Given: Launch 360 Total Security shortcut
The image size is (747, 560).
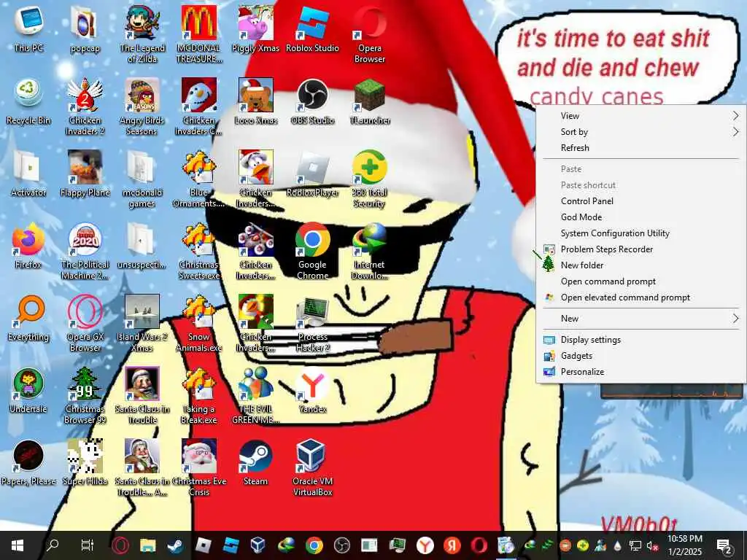Looking at the screenshot, I should (370, 179).
